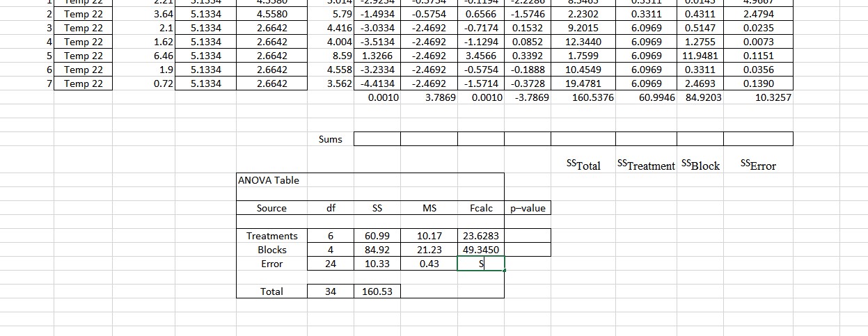The width and height of the screenshot is (868, 336).
Task: Select the cell with value 4.5580
Action: tap(272, 14)
